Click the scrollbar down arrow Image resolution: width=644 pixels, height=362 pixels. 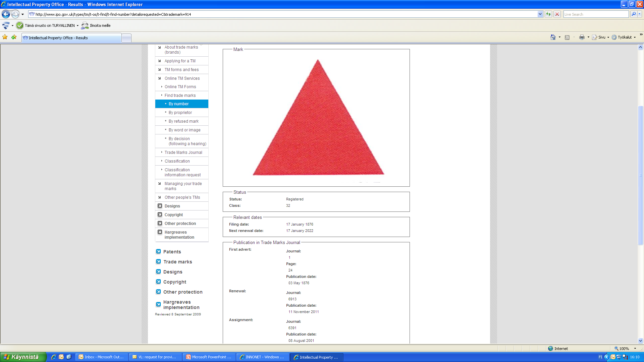641,341
